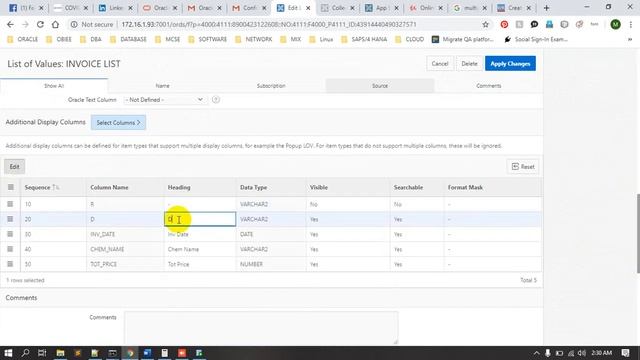Open Windows taskbar search
This screenshot has height=360, width=640.
25,353
